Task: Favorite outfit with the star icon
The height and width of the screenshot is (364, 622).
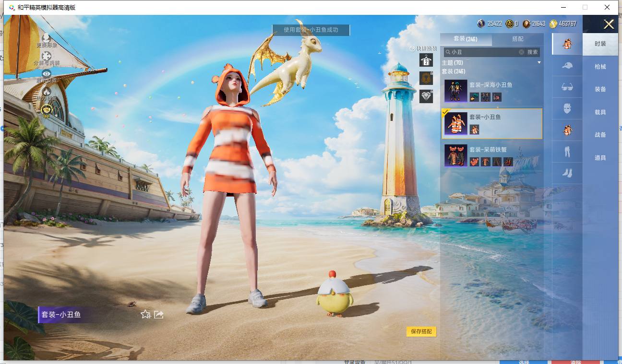Action: click(145, 314)
